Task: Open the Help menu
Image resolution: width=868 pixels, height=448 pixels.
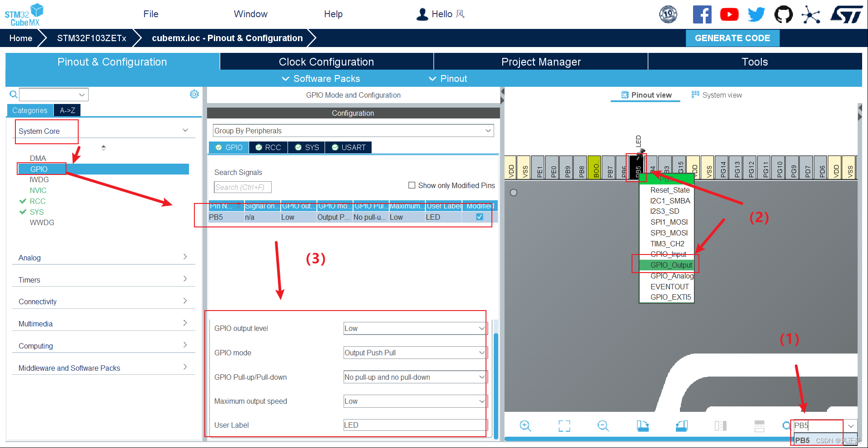Action: tap(333, 14)
